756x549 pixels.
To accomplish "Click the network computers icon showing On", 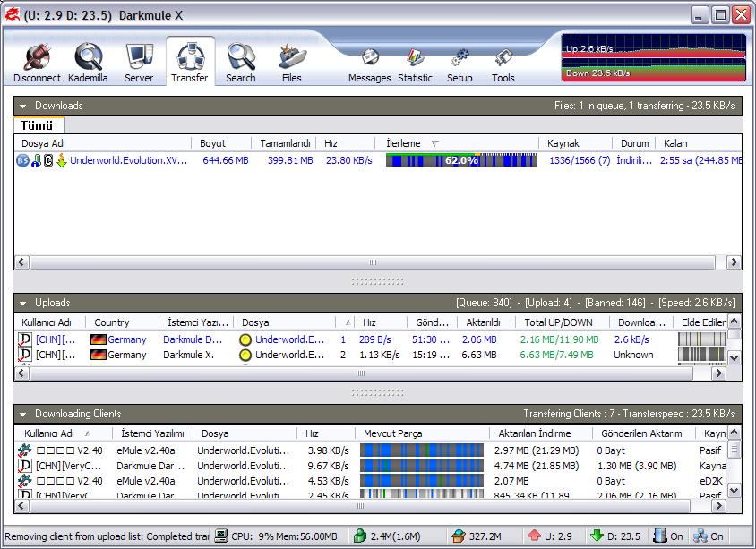I will click(x=700, y=536).
